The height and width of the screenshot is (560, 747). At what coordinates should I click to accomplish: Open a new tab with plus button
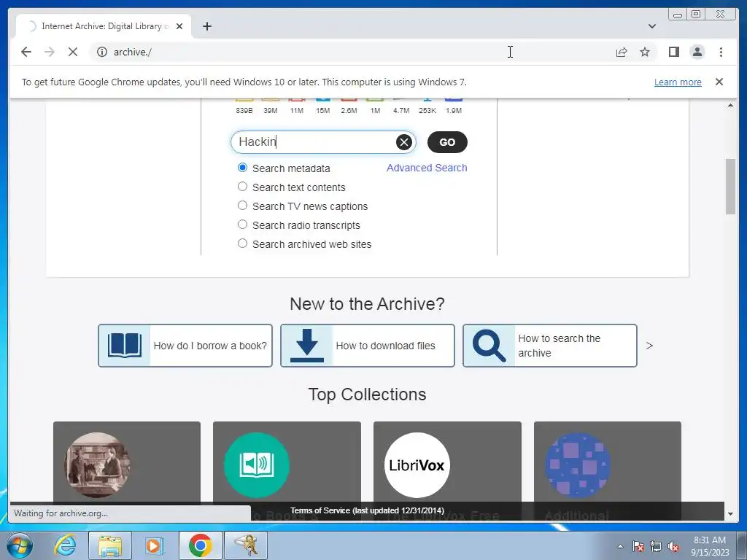click(206, 26)
